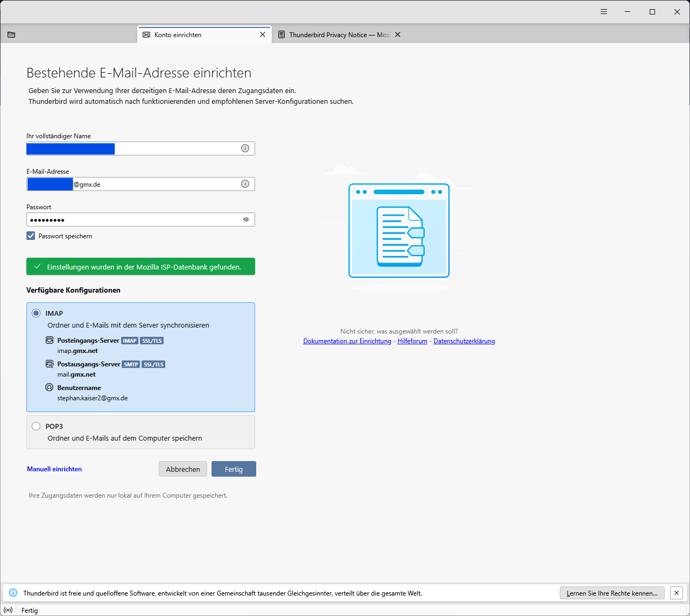Open Manuell einrichten link
The height and width of the screenshot is (616, 690).
click(x=54, y=469)
